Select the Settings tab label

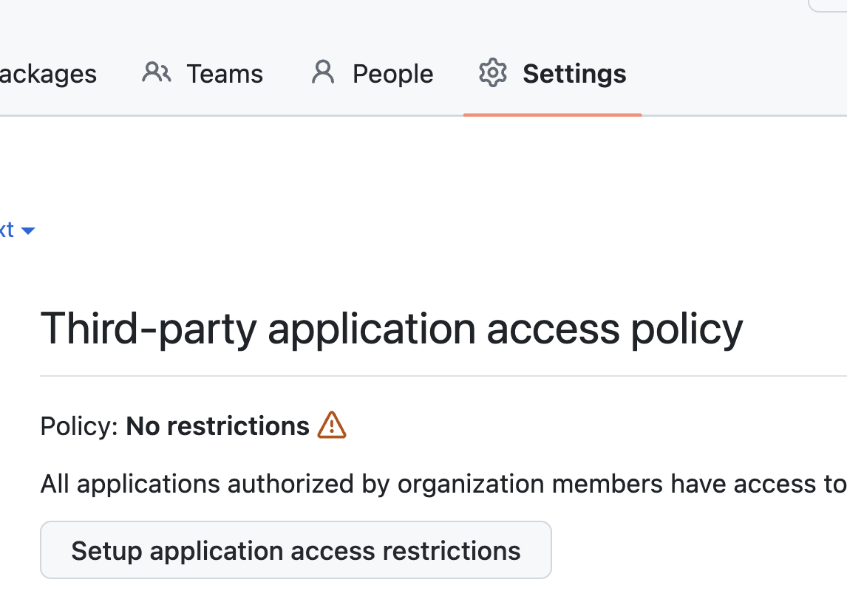pyautogui.click(x=574, y=74)
